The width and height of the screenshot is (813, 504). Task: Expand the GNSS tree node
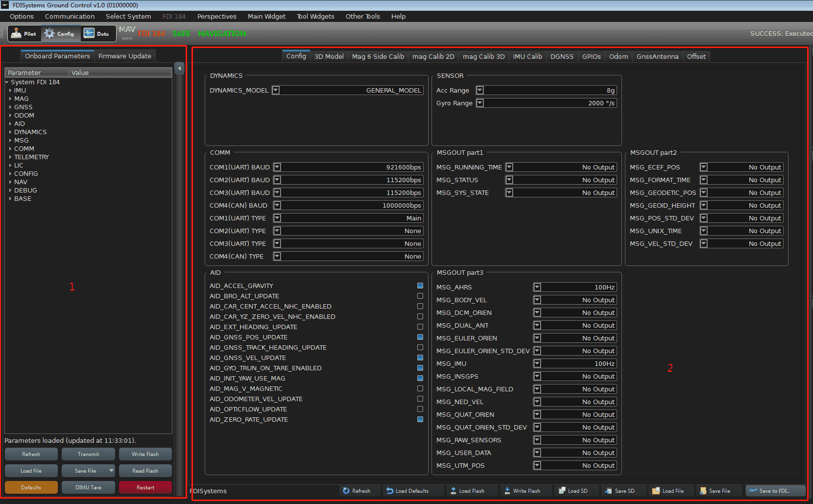pyautogui.click(x=10, y=107)
